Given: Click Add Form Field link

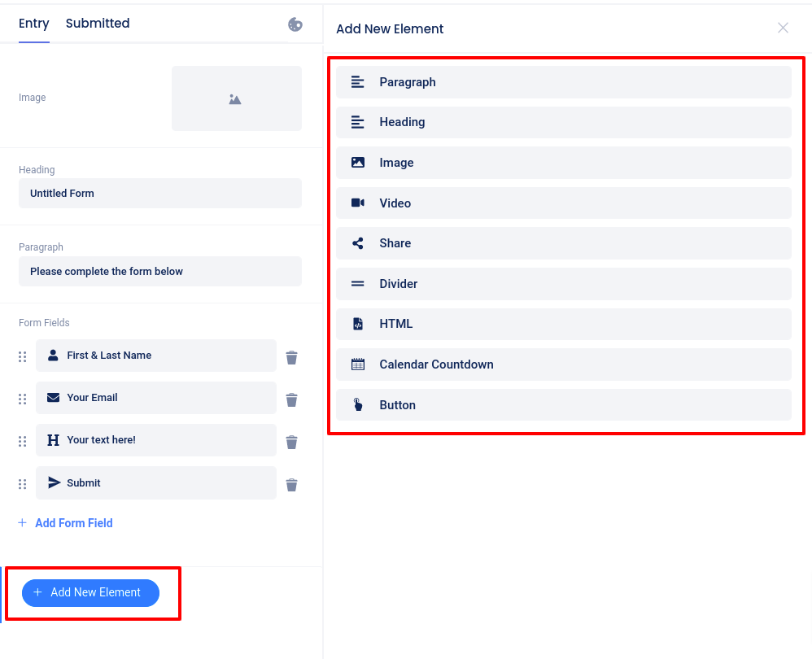Looking at the screenshot, I should pyautogui.click(x=73, y=523).
